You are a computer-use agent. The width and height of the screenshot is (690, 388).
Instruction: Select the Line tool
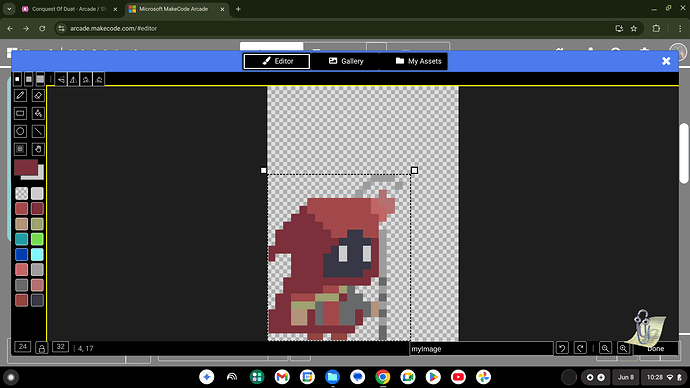tap(38, 131)
